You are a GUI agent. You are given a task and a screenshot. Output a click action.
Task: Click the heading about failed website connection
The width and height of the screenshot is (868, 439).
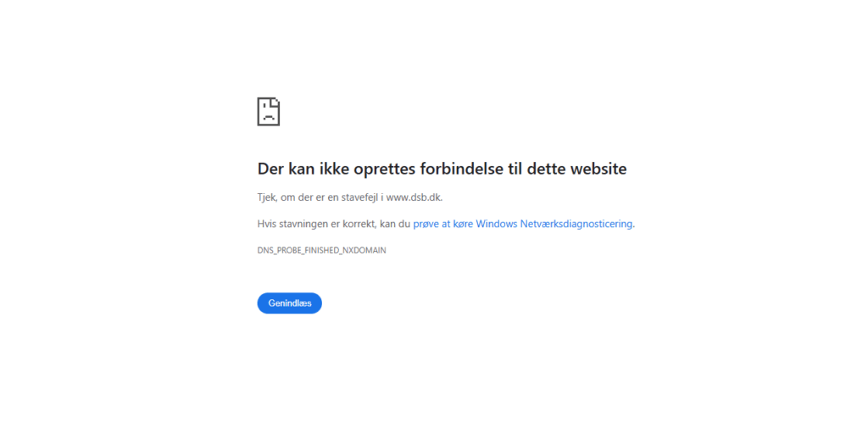[442, 169]
